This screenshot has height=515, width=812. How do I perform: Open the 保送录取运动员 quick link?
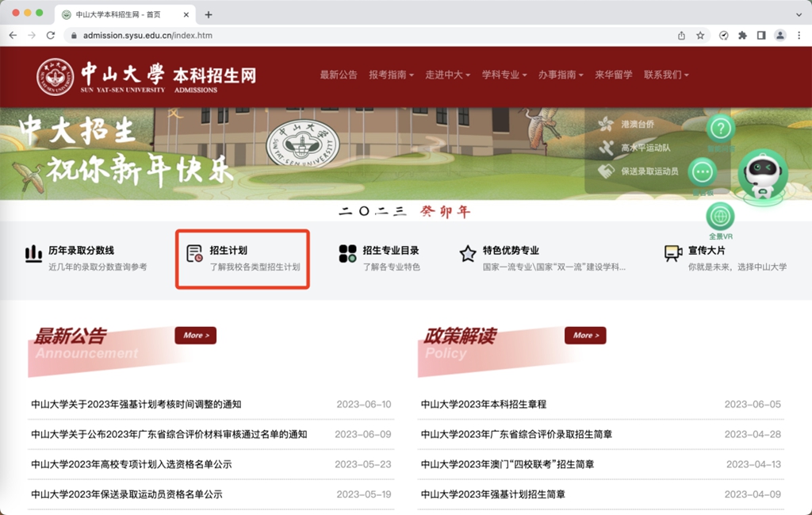650,171
